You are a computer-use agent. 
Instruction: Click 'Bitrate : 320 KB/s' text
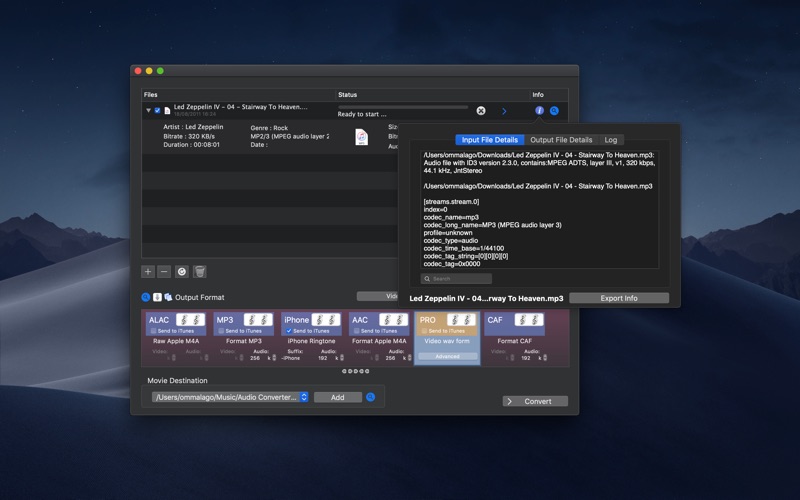pos(189,136)
